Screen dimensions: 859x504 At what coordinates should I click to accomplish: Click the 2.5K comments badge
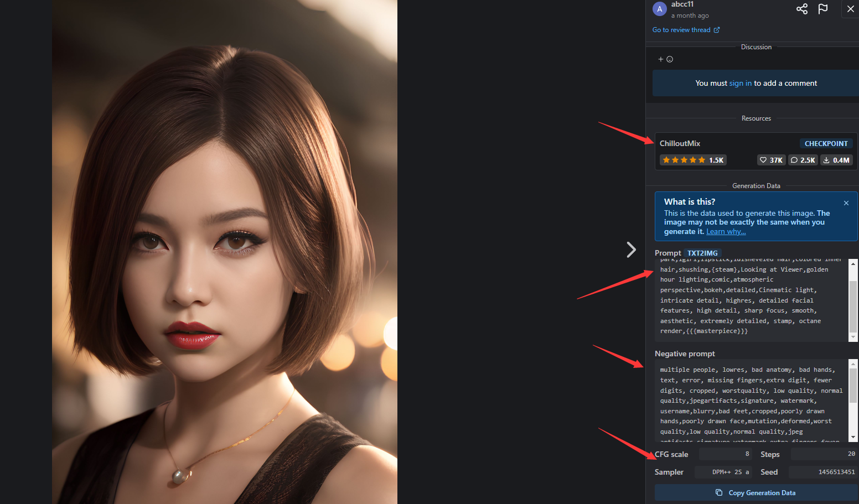pyautogui.click(x=803, y=160)
